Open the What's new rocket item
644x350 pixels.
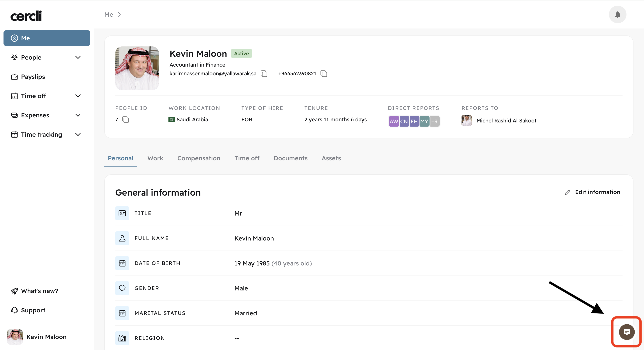pyautogui.click(x=39, y=291)
